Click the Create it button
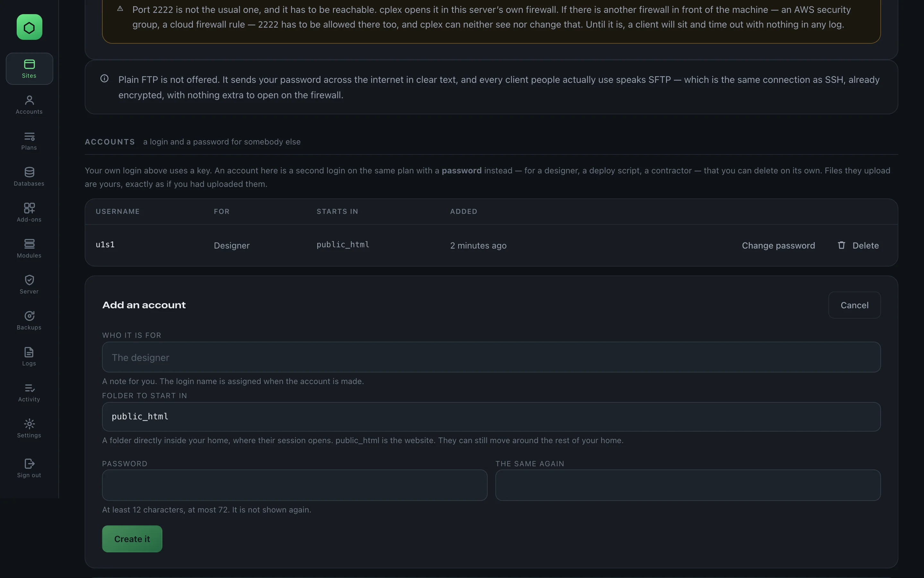Screen dimensions: 924x578 tap(132, 539)
